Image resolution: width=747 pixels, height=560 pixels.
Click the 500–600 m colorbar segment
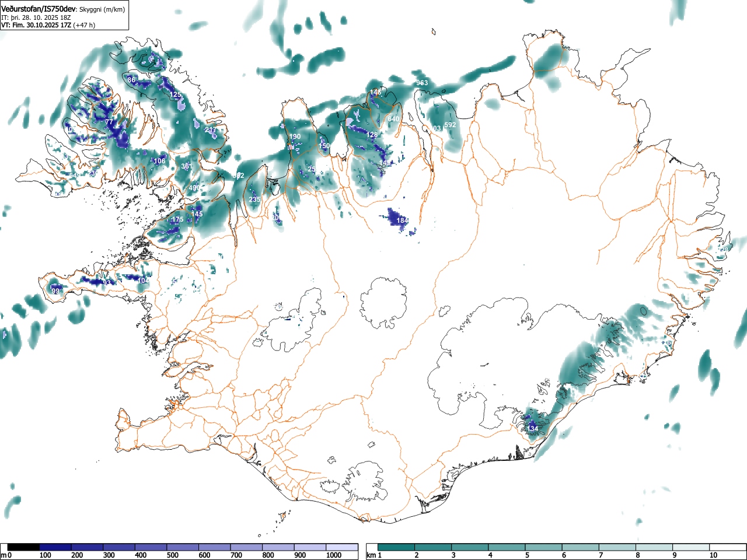[183, 547]
